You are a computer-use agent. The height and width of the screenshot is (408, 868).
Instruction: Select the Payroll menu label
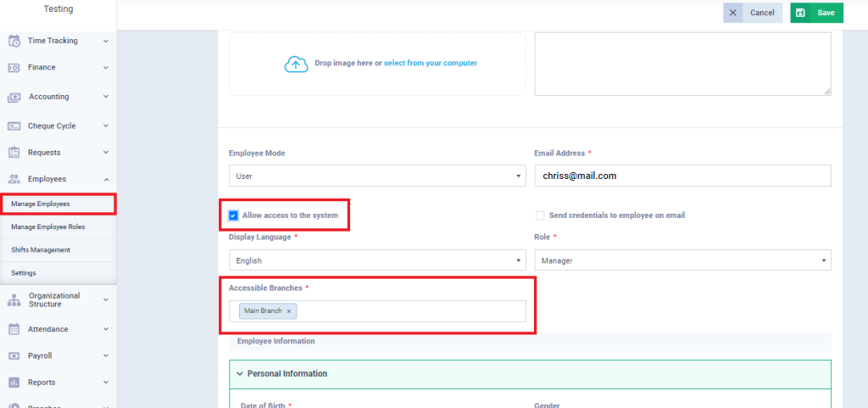click(40, 356)
